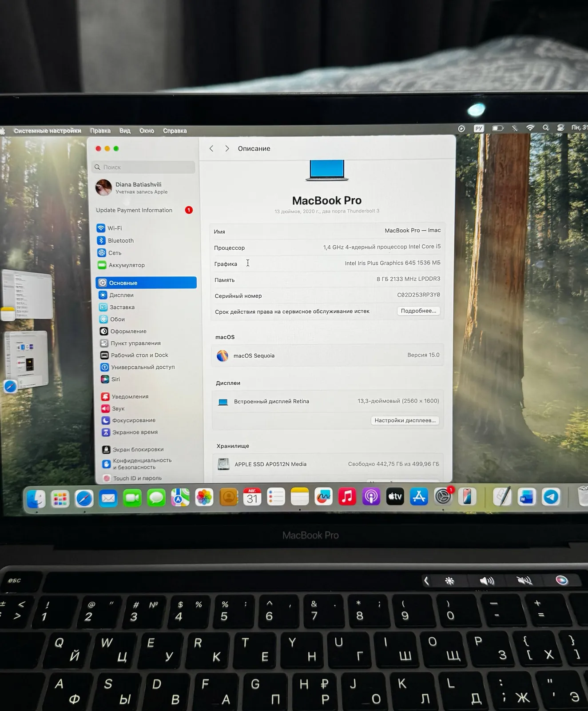Open Podcasts from the Dock
Viewport: 588px width, 711px height.
pos(371,496)
